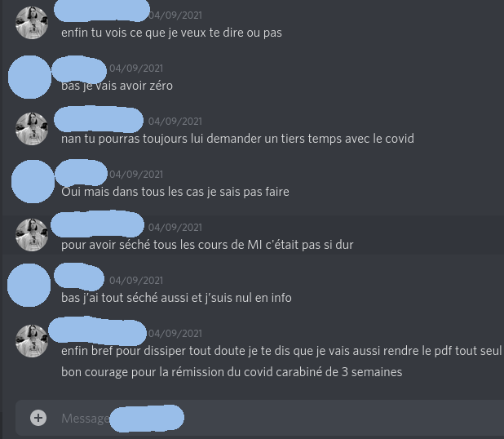
Task: Click blurred avatar beside 'bas je vais avoir zéro'
Action: pyautogui.click(x=29, y=77)
